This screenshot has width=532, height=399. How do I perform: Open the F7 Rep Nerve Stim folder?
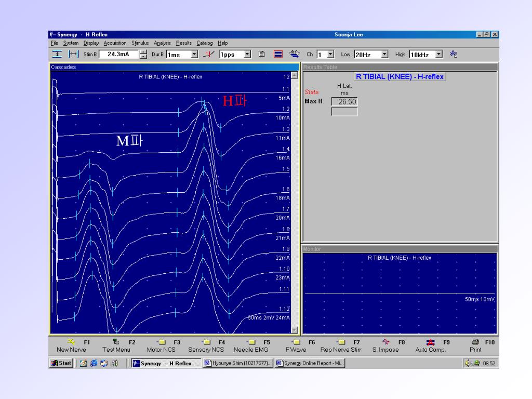tap(341, 342)
